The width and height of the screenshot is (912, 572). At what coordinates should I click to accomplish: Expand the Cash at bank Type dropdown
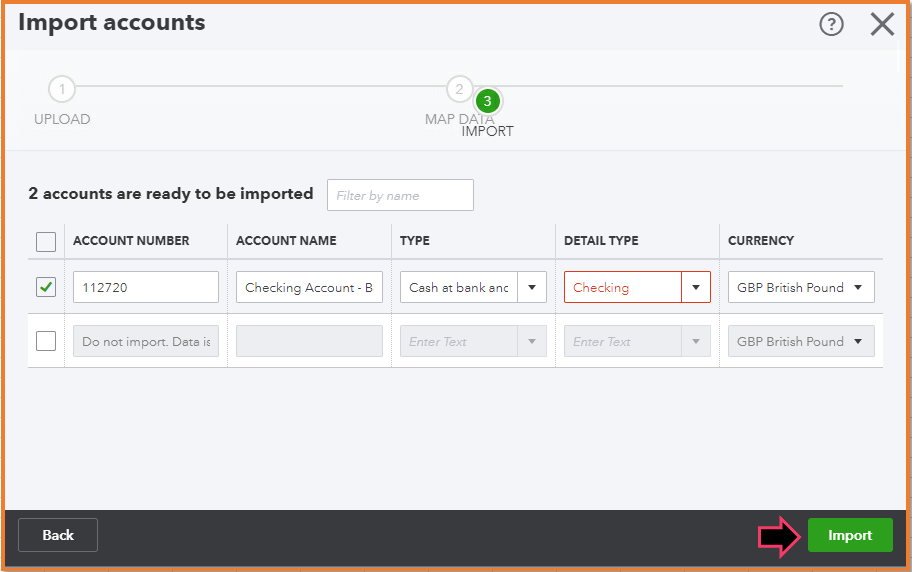532,287
